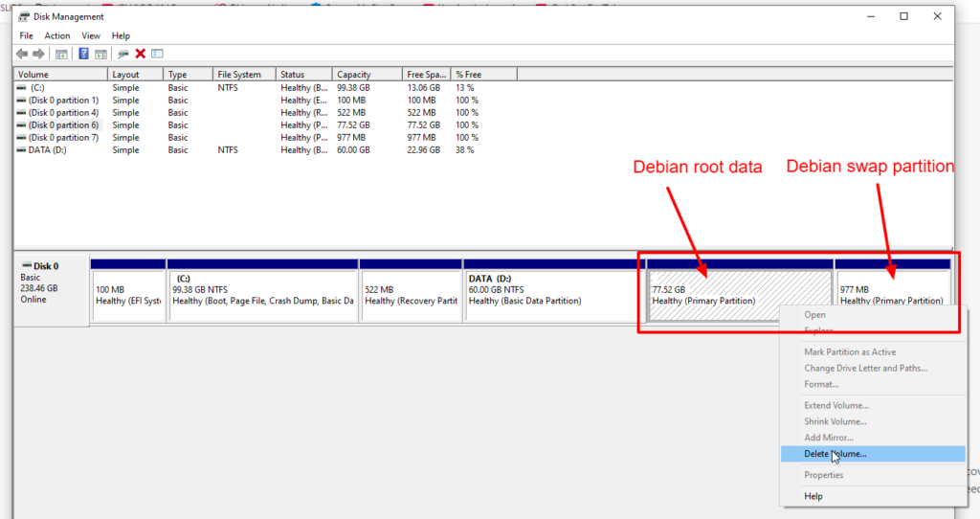980x519 pixels.
Task: Choose Delete Volume... in context menu
Action: pos(873,454)
